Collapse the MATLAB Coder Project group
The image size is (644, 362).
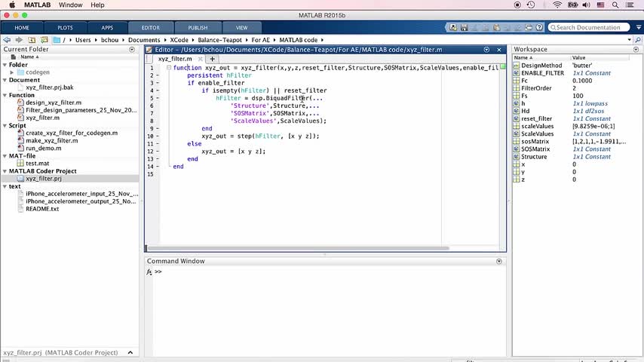tap(5, 171)
